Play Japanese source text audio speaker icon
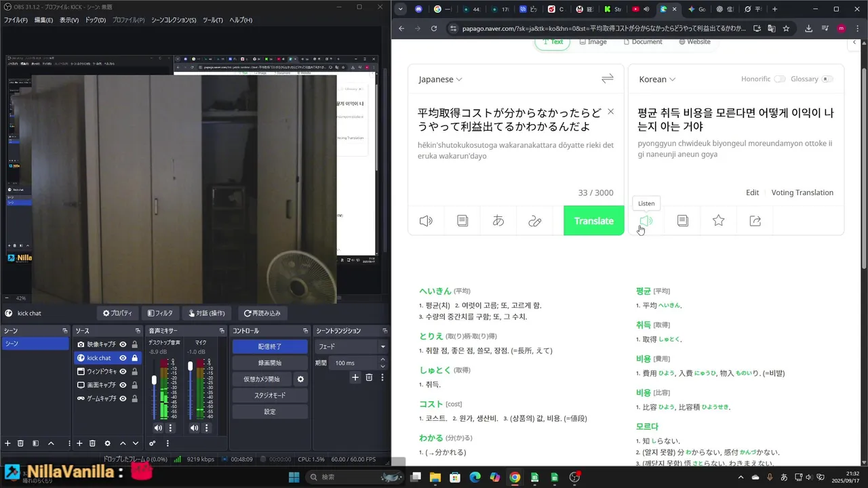The height and width of the screenshot is (488, 868). tap(426, 221)
